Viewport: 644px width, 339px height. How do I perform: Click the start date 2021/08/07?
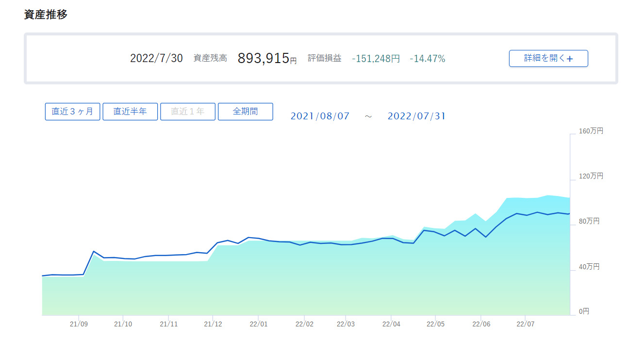click(x=320, y=116)
